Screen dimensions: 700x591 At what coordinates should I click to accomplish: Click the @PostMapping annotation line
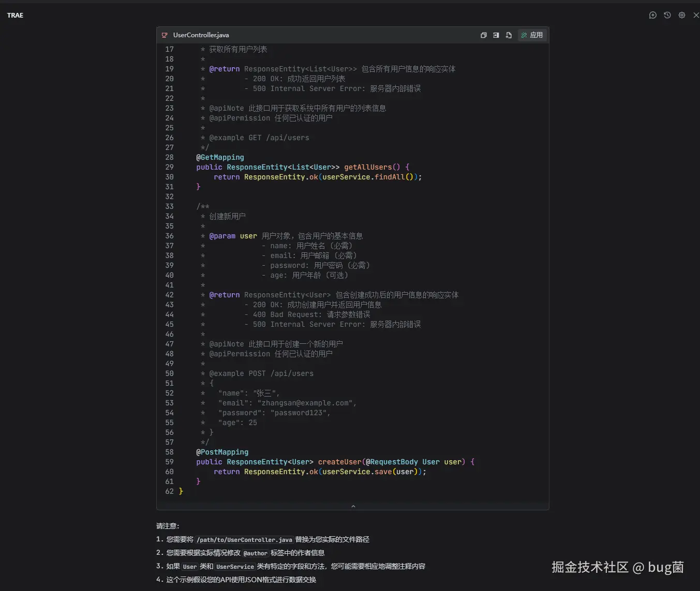222,452
